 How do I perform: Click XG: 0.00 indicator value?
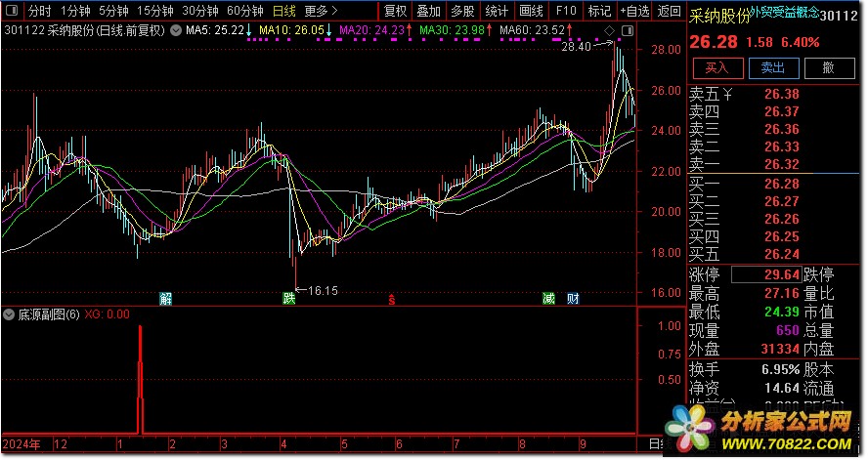107,314
